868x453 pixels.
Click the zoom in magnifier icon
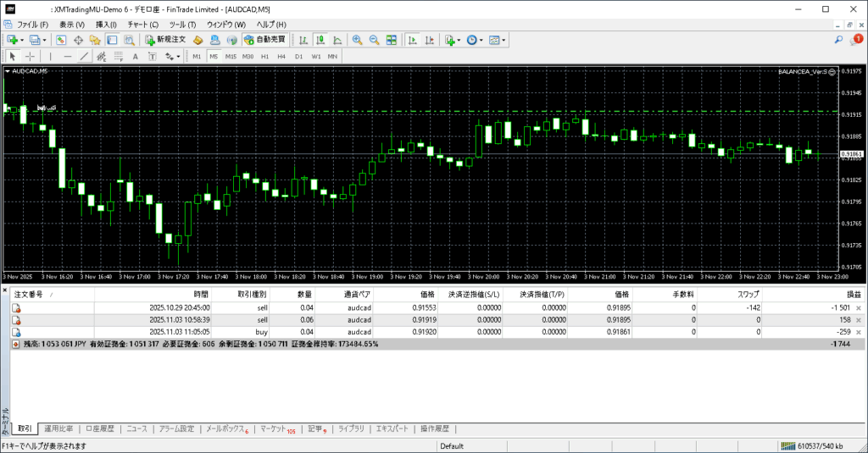click(x=358, y=40)
